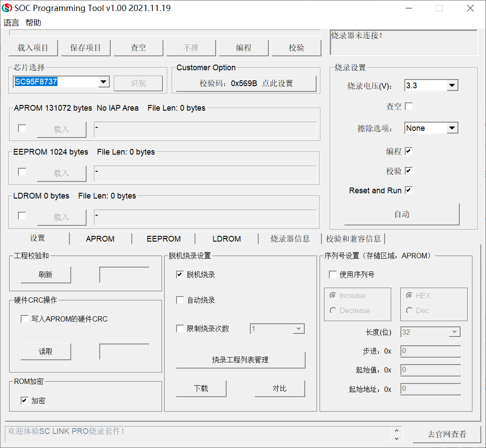Switch to the 设置 tab
Image resolution: width=486 pixels, height=448 pixels.
click(37, 238)
